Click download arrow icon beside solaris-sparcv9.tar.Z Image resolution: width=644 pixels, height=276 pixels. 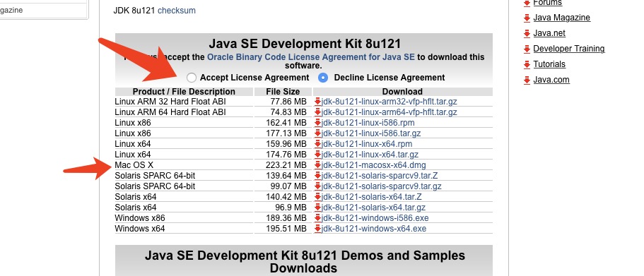(x=317, y=176)
